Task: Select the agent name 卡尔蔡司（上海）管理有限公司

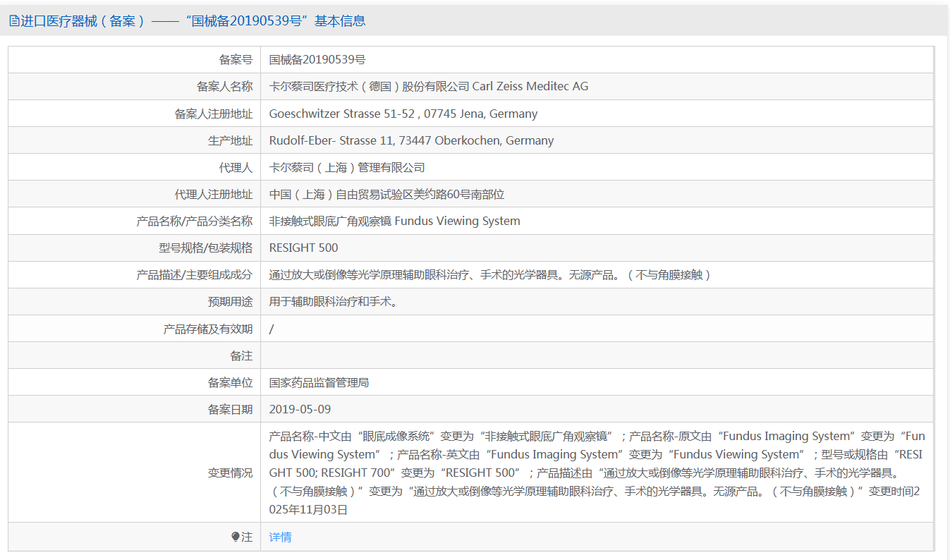Action: (x=347, y=167)
